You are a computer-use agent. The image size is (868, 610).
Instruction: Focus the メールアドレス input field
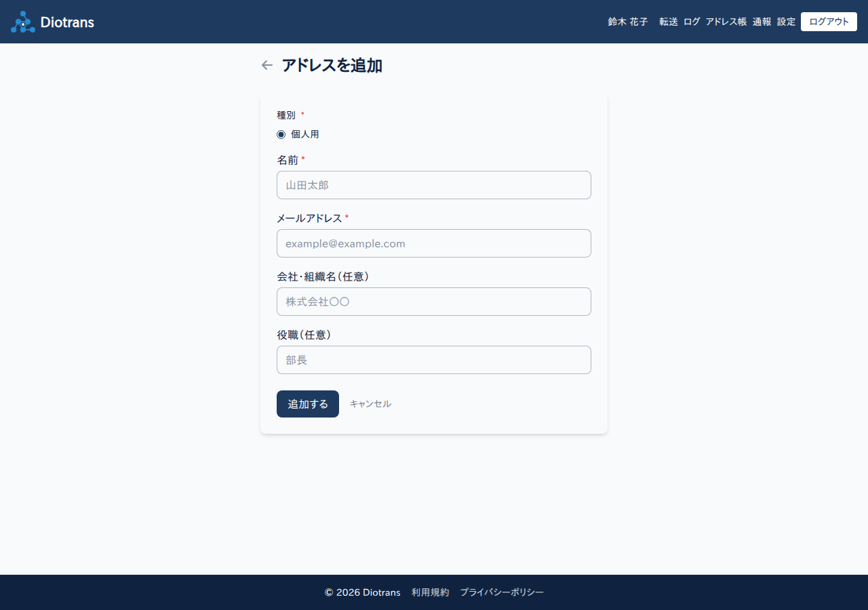click(x=434, y=243)
